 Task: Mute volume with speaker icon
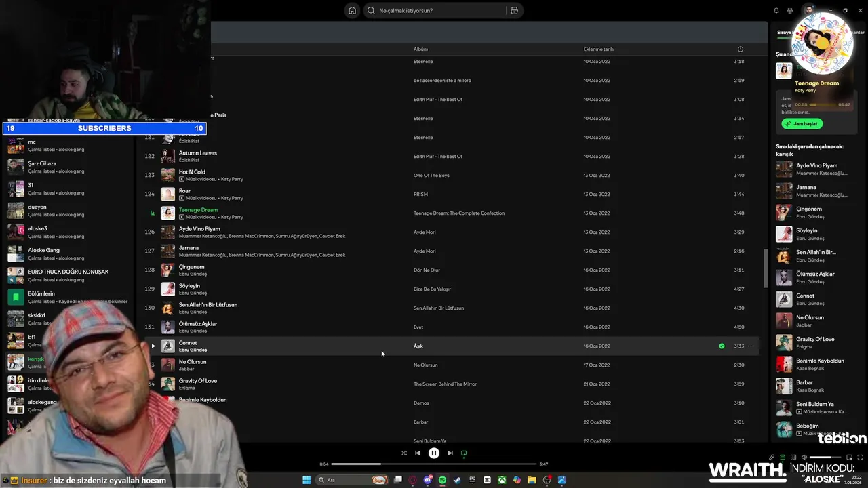tap(804, 457)
